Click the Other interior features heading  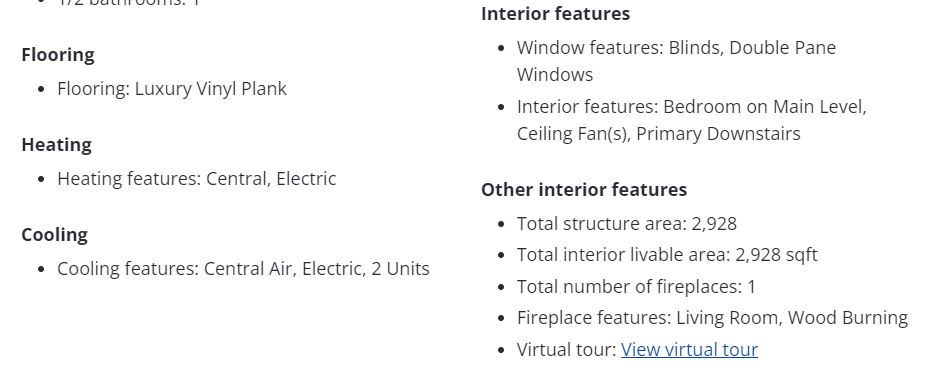[584, 190]
